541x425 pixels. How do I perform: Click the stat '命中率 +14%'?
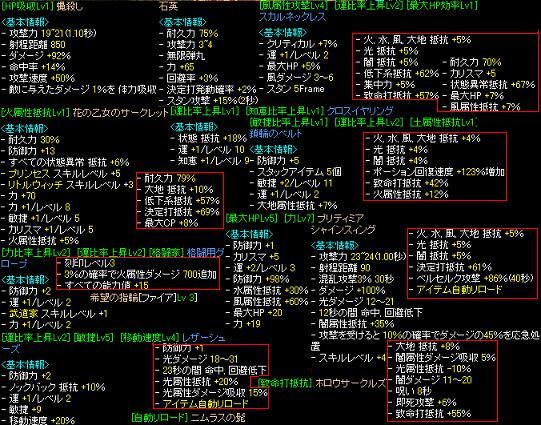(x=37, y=67)
